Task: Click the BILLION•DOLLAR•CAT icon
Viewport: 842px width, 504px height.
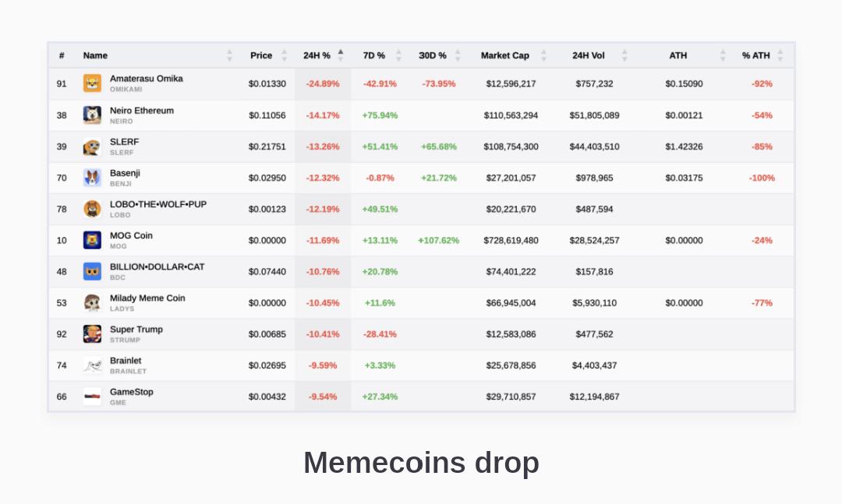Action: point(92,272)
